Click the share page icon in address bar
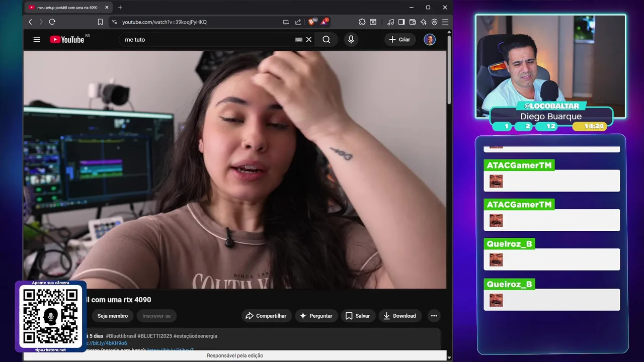 [x=298, y=22]
